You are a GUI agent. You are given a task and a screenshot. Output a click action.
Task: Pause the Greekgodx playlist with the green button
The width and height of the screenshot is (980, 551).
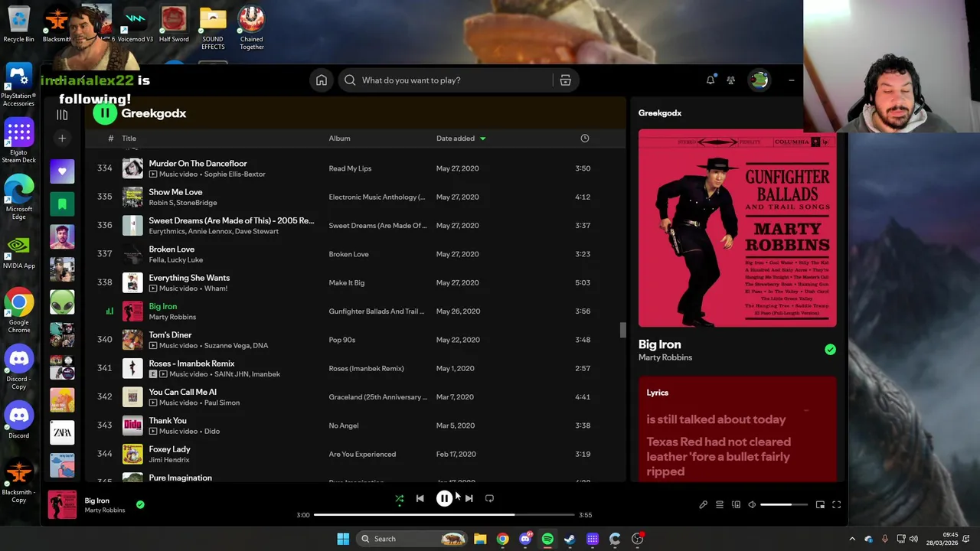(x=105, y=113)
